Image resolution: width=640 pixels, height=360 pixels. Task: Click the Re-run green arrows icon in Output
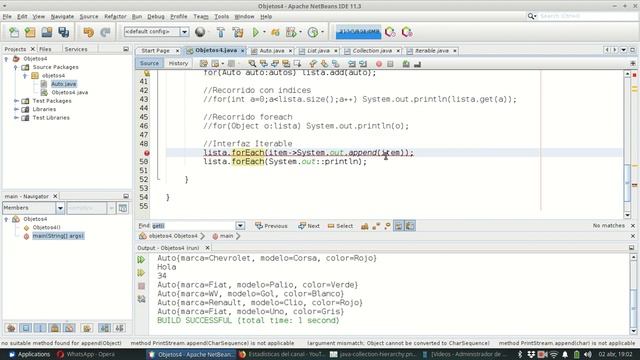141,260
